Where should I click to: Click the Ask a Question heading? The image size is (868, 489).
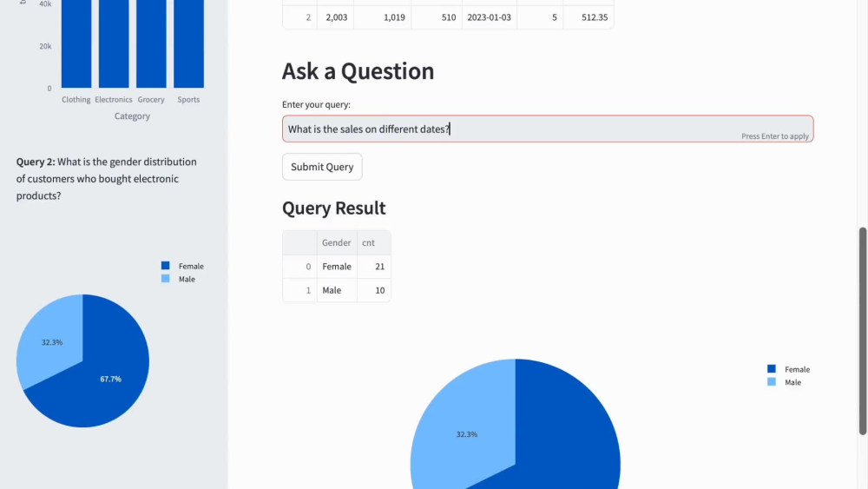pos(358,71)
